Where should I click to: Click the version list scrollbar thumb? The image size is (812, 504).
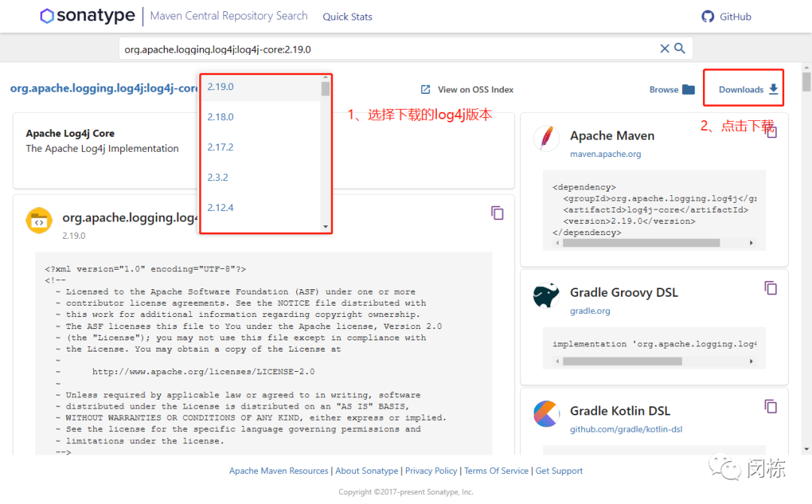pyautogui.click(x=326, y=89)
